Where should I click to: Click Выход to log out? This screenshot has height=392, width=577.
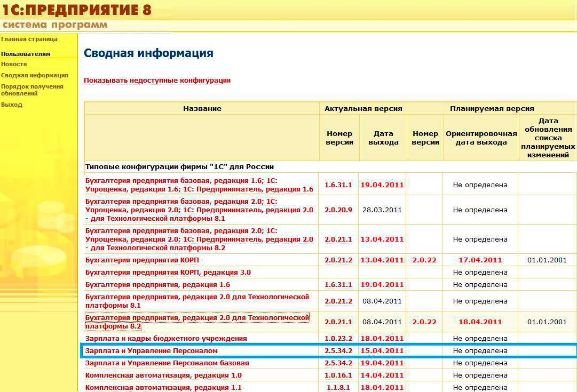[12, 105]
